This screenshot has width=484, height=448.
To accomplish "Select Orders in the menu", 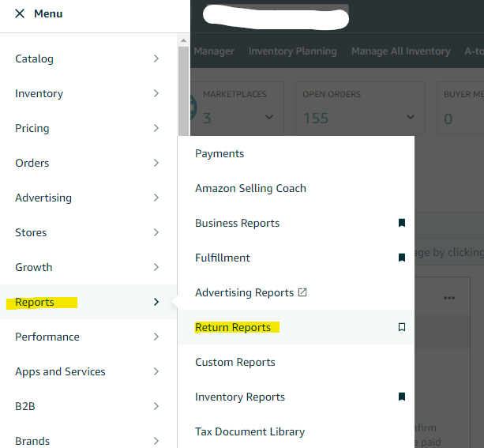I will tap(32, 163).
